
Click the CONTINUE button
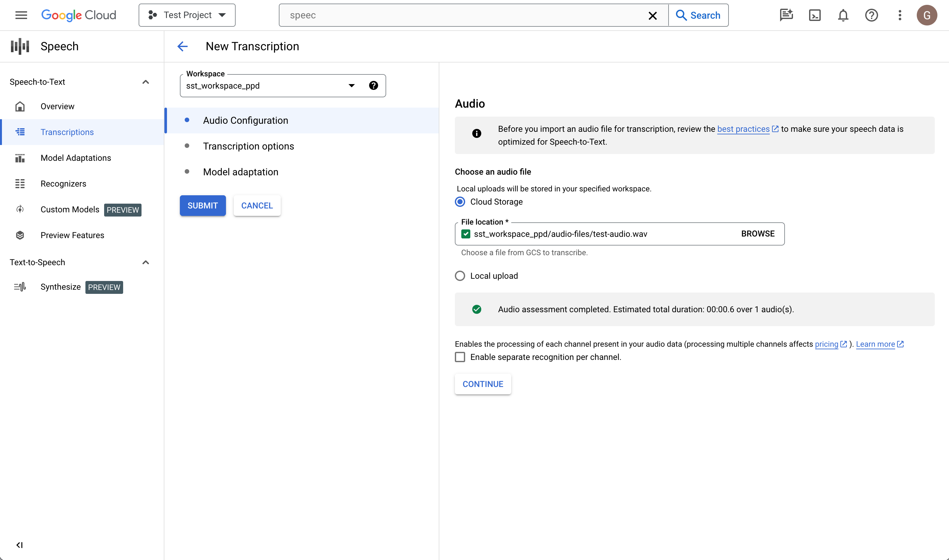483,384
